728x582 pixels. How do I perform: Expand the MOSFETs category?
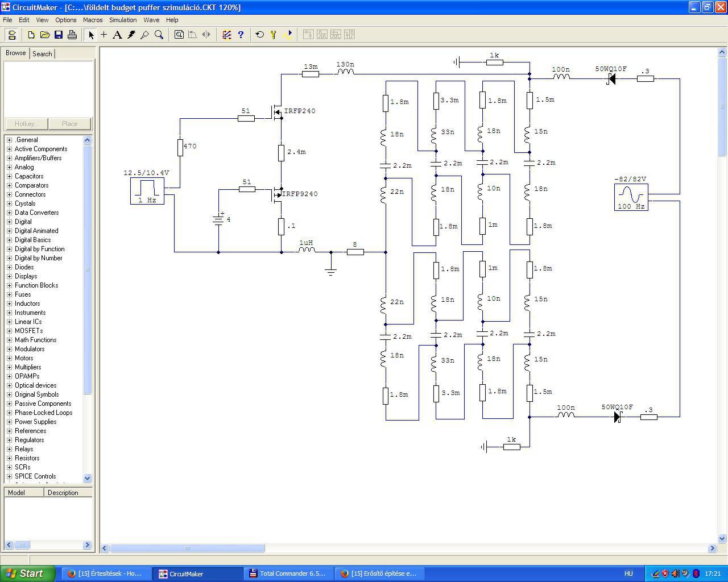click(9, 331)
